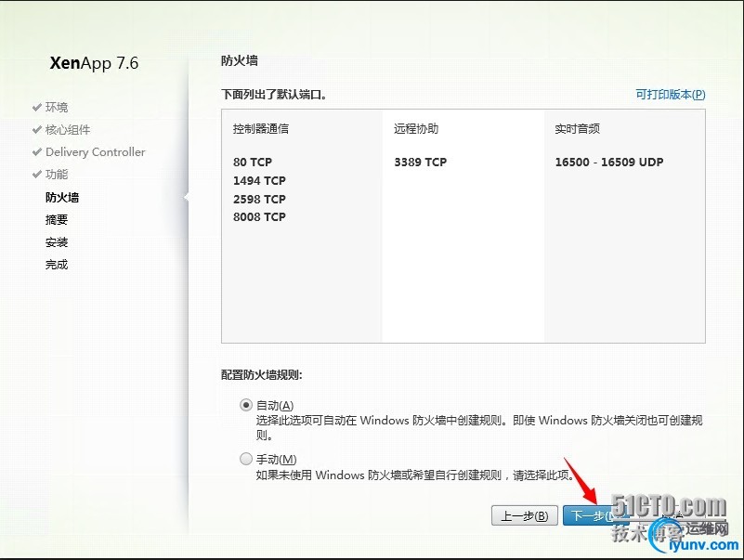The image size is (744, 560).
Task: Click the checkmark icon beside 环境
Action: point(37,107)
